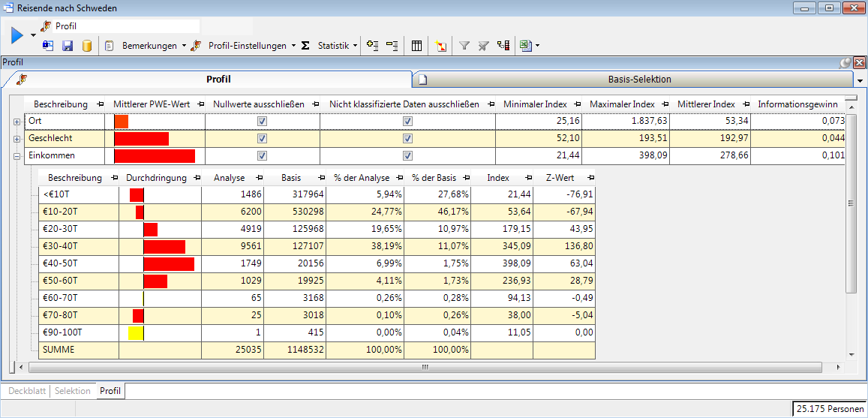Screen dimensions: 868x418
Task: Open the Profil-Einstellungen menu
Action: pyautogui.click(x=246, y=46)
